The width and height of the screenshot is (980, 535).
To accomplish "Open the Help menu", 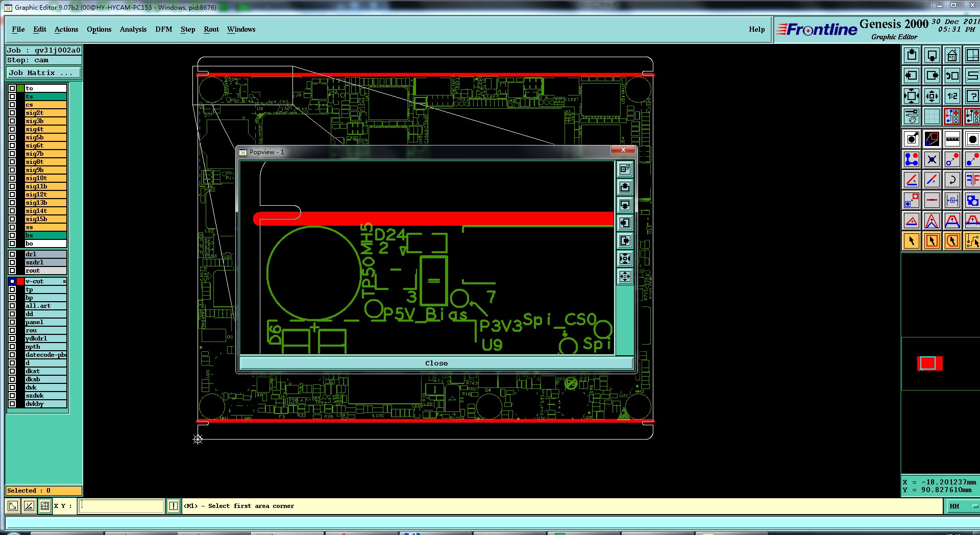I will 757,29.
